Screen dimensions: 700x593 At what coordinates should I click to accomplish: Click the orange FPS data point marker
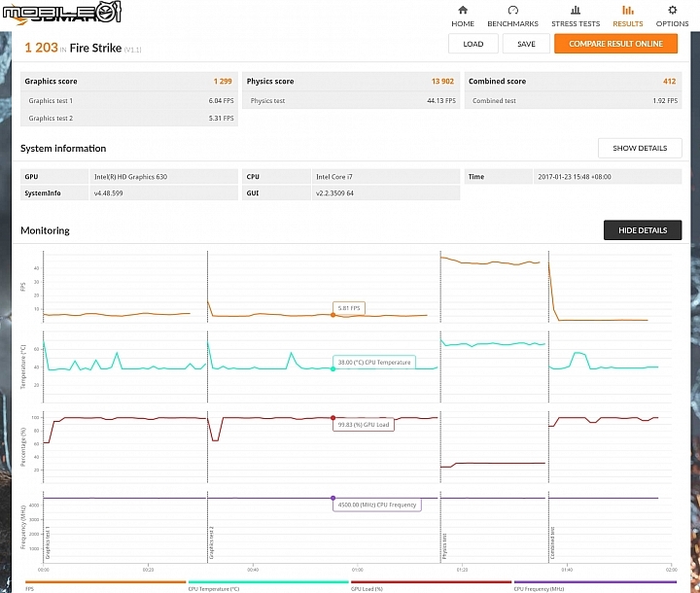pos(333,315)
